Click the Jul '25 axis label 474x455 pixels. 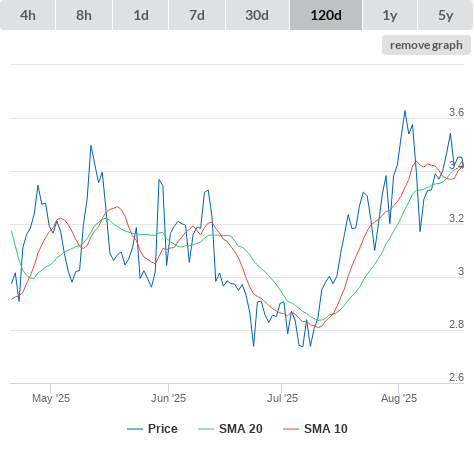pos(282,398)
